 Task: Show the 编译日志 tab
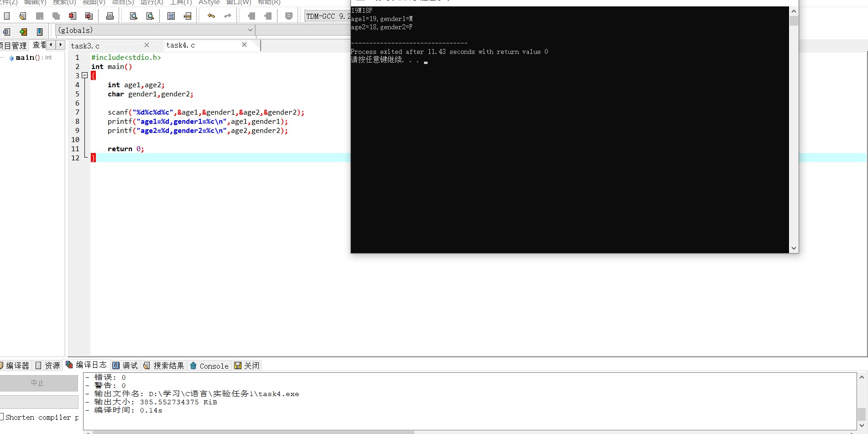(x=86, y=365)
